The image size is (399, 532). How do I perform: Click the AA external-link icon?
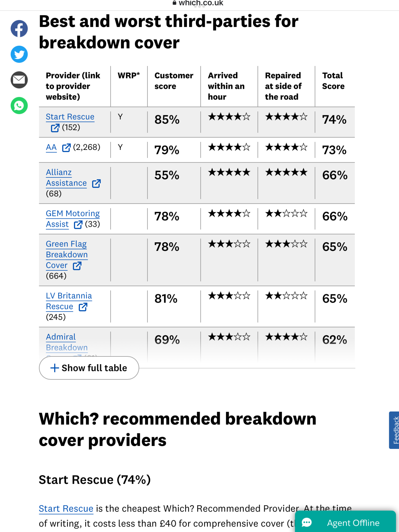pos(66,148)
